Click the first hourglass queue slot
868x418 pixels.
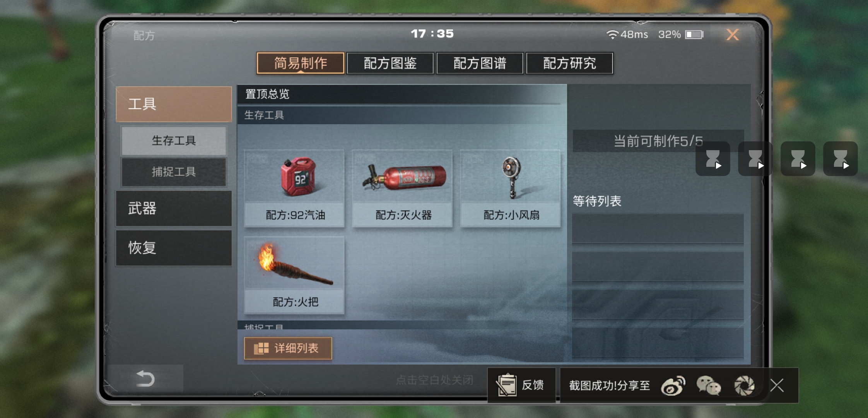713,159
